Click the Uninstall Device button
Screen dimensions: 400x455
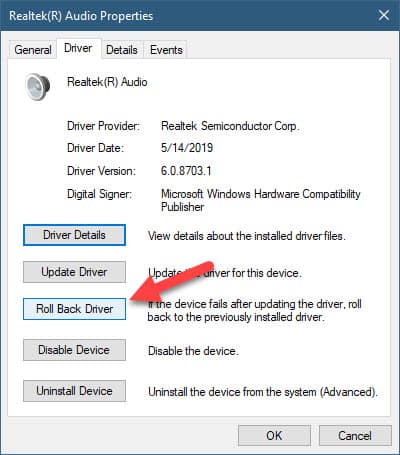(x=74, y=391)
